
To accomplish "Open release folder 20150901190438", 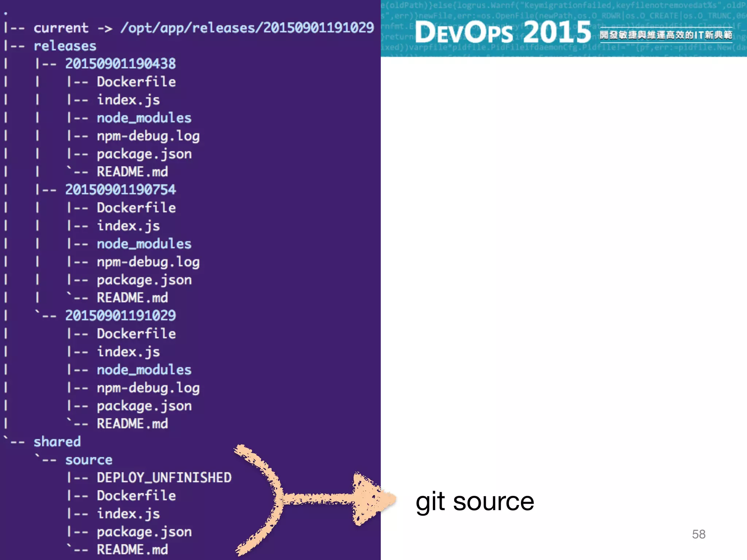I will coord(120,64).
